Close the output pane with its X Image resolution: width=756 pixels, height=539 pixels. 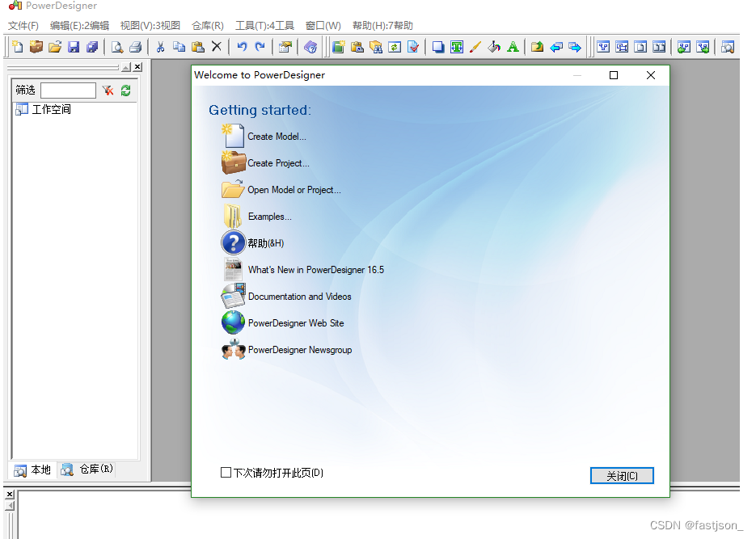10,495
